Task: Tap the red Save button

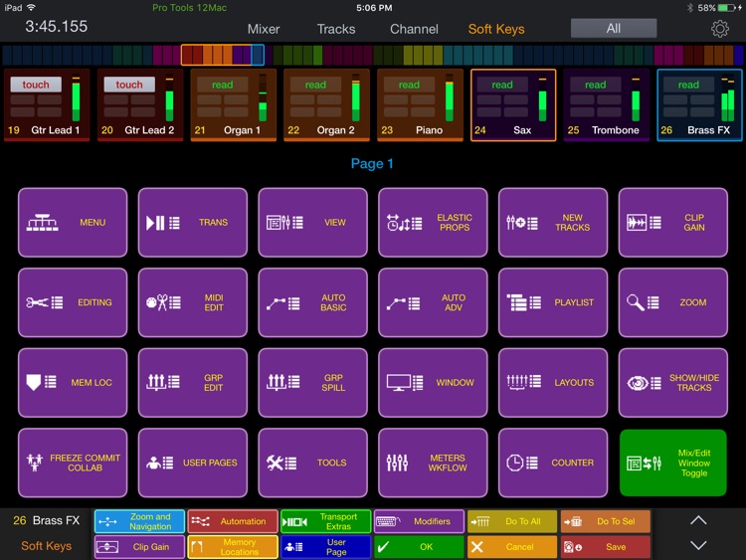Action: [606, 547]
